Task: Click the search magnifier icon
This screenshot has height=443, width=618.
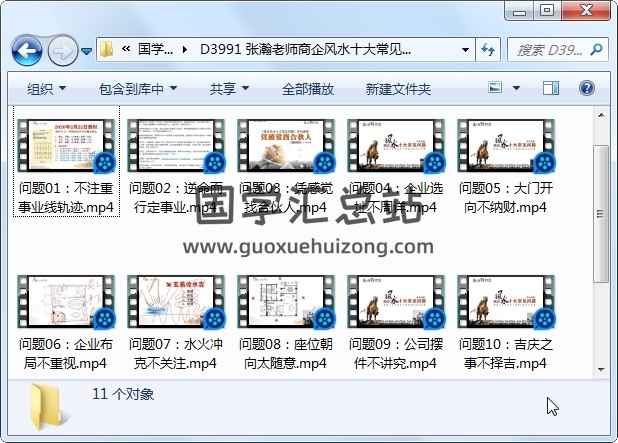Action: tap(594, 49)
